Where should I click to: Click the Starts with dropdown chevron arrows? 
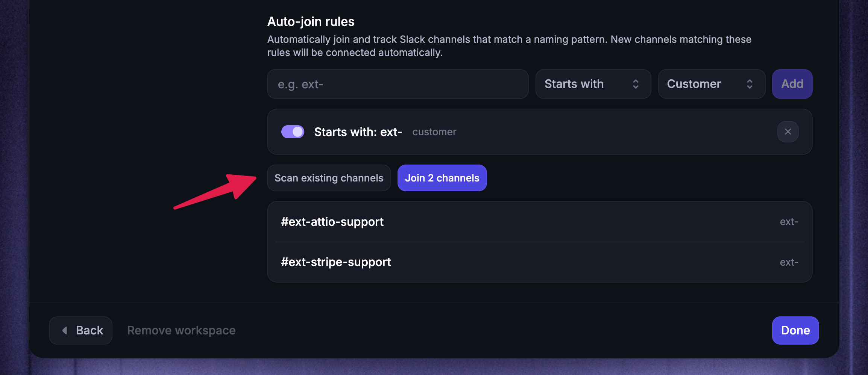[636, 84]
